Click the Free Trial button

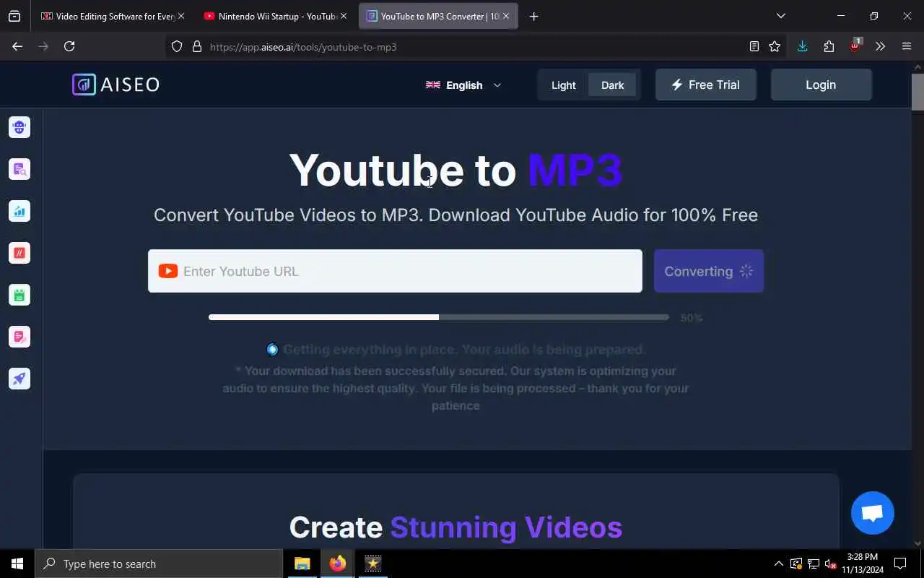point(706,85)
